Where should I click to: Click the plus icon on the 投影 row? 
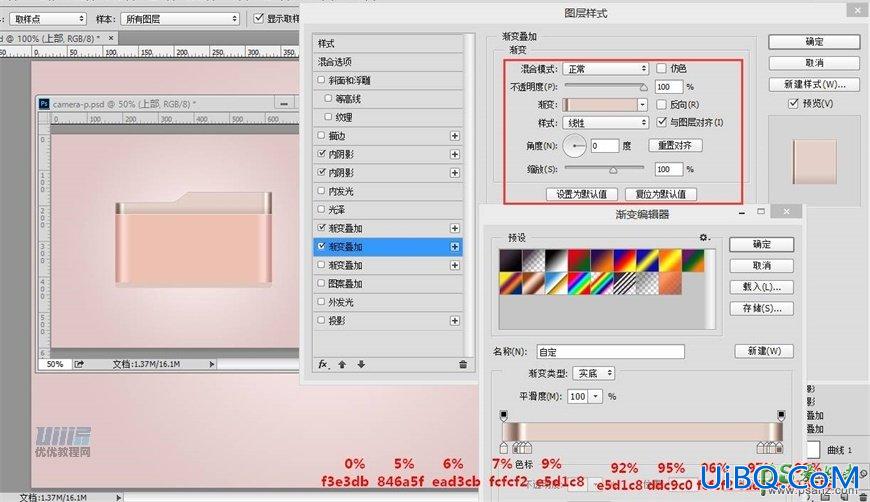click(x=454, y=321)
